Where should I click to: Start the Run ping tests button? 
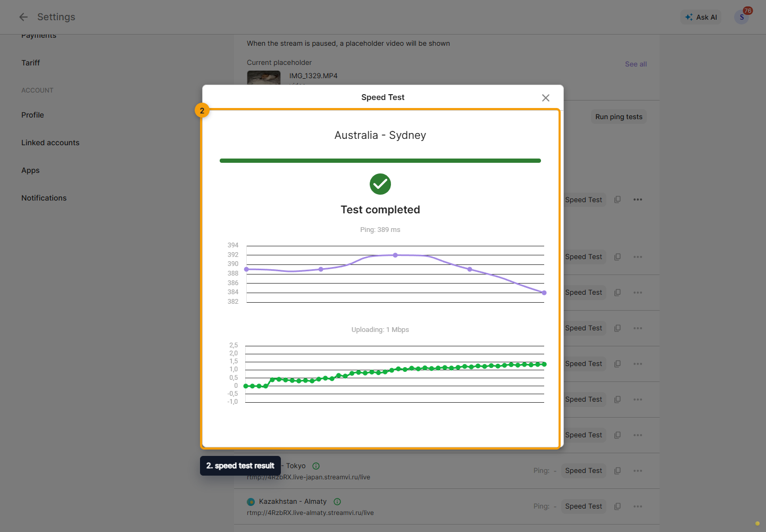coord(619,117)
